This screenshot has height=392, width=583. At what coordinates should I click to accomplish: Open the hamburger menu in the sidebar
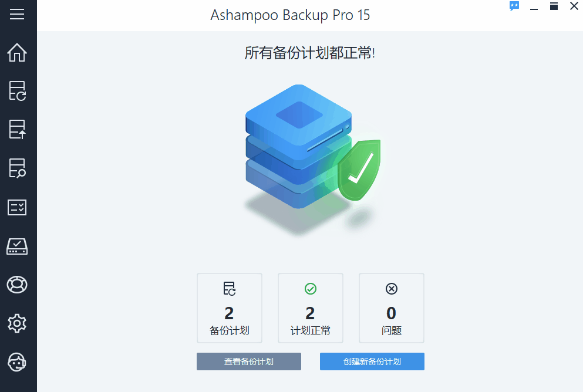pos(17,14)
